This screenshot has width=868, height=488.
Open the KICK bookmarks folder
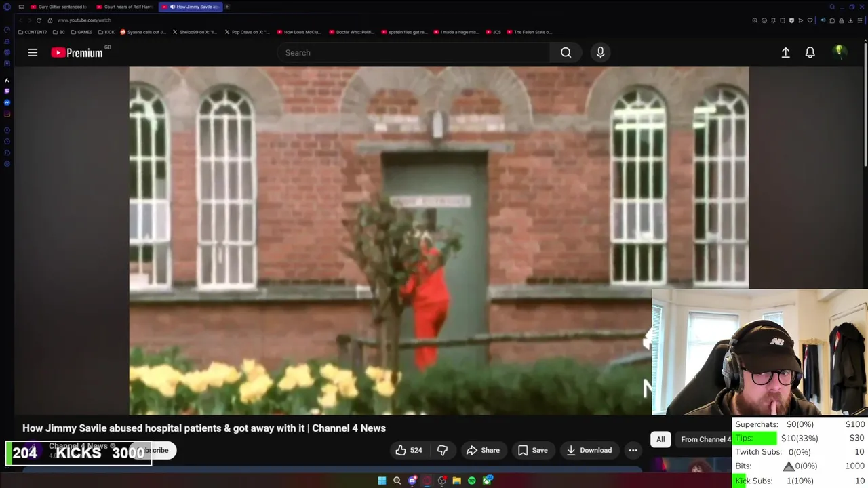pos(106,32)
